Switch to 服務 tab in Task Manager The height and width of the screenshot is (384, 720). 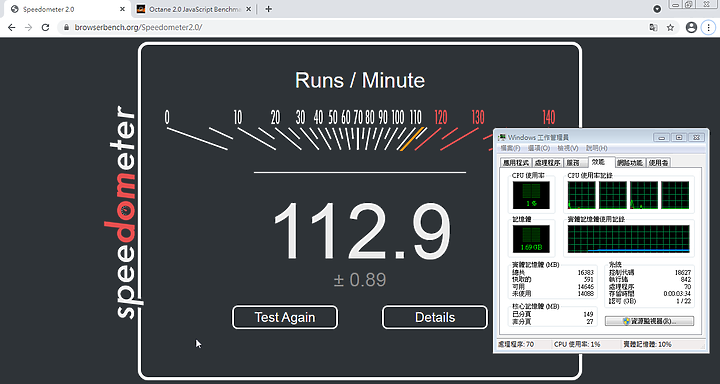click(575, 163)
